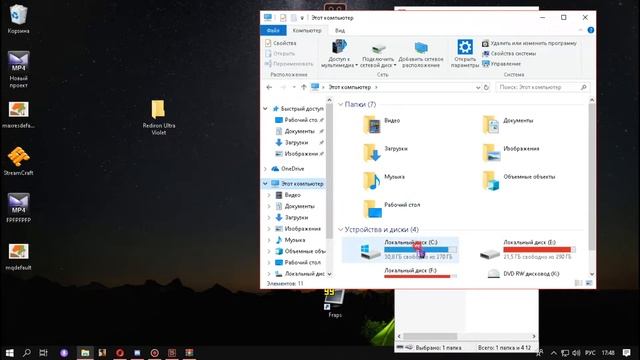Image resolution: width=640 pixels, height=360 pixels.
Task: Switch to large icons view button
Action: pyautogui.click(x=589, y=283)
